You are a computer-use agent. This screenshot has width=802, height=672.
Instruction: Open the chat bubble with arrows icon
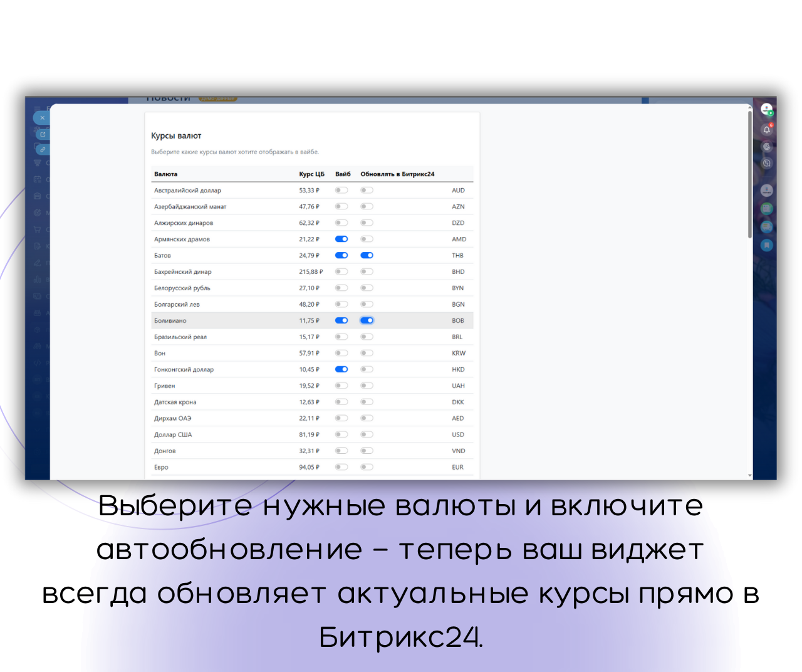(x=767, y=163)
